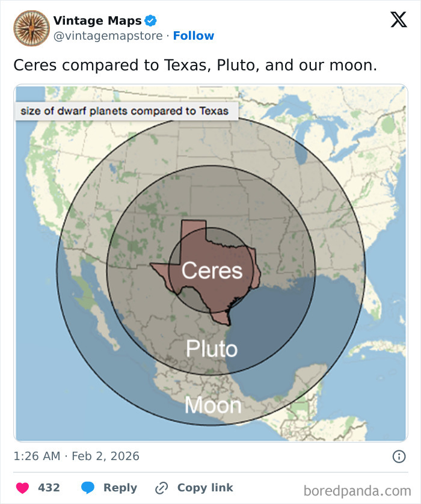Image resolution: width=421 pixels, height=504 pixels.
Task: Click the 432 like count
Action: click(48, 487)
